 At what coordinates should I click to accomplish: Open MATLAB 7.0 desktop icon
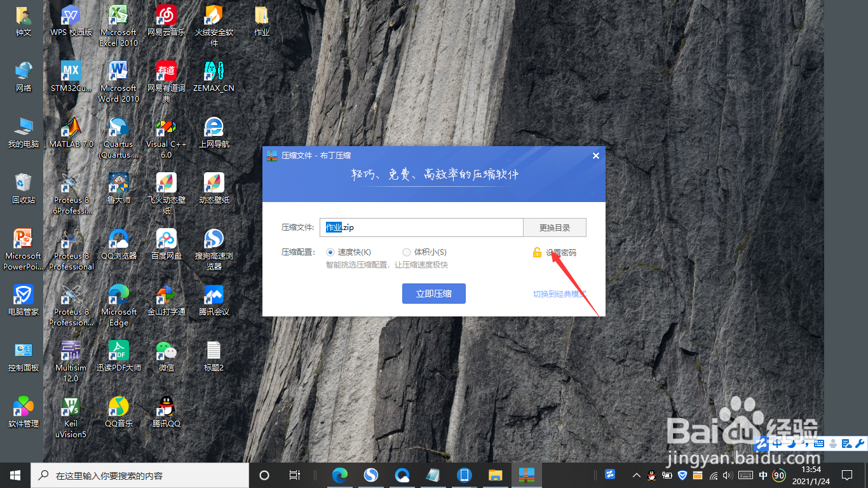[71, 132]
